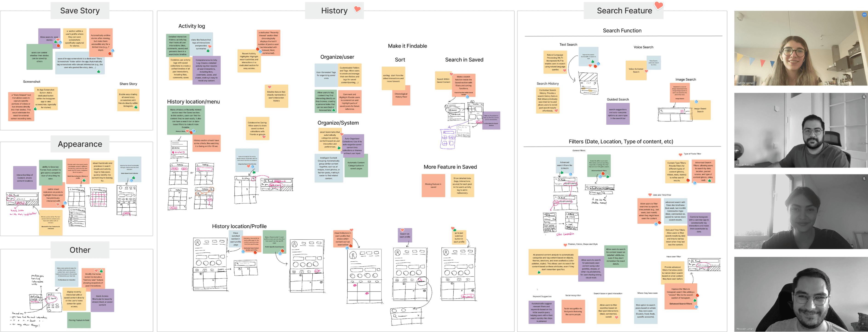Select the 'Other' section title

[x=80, y=250]
